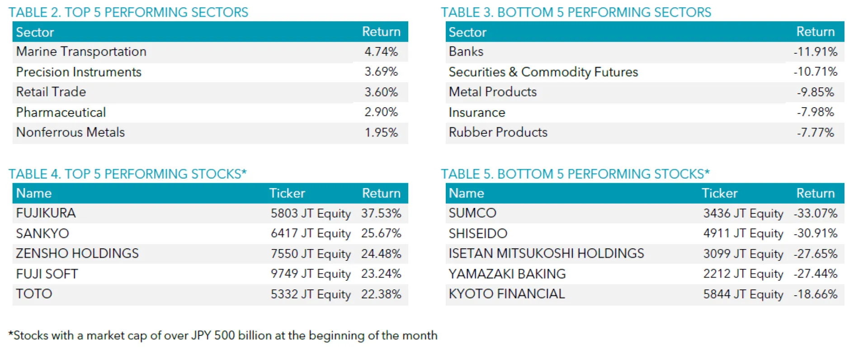Select the SUMCO stock name
The height and width of the screenshot is (349, 868).
point(472,213)
